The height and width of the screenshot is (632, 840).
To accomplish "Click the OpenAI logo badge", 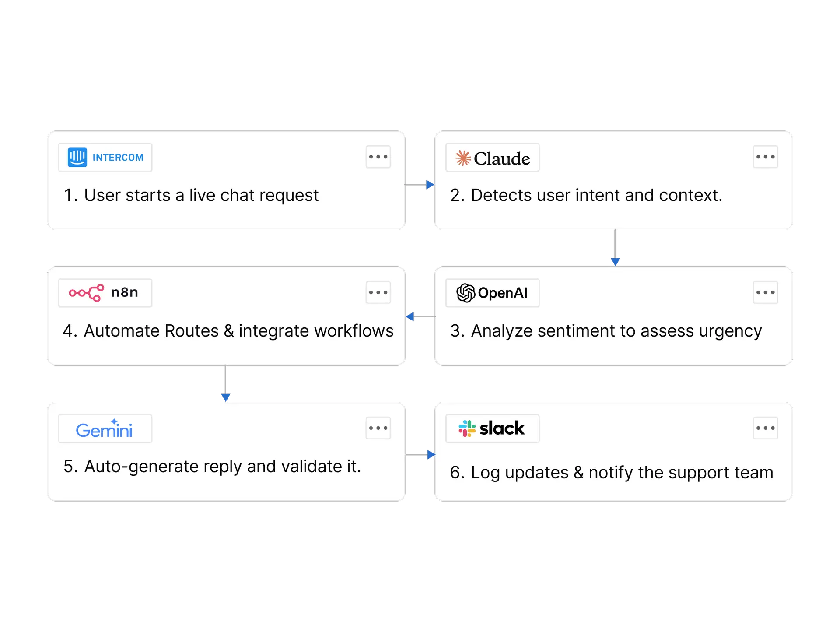I will pos(492,293).
